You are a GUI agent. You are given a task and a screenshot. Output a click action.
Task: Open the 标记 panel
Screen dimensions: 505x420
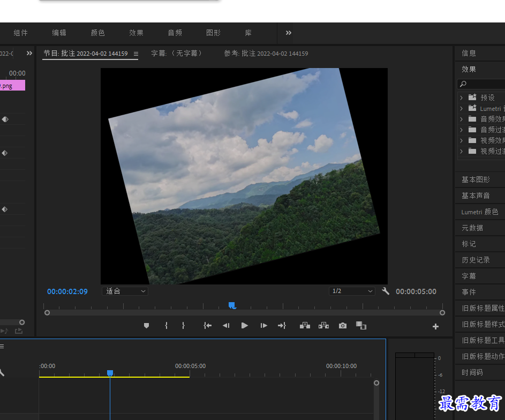[469, 244]
